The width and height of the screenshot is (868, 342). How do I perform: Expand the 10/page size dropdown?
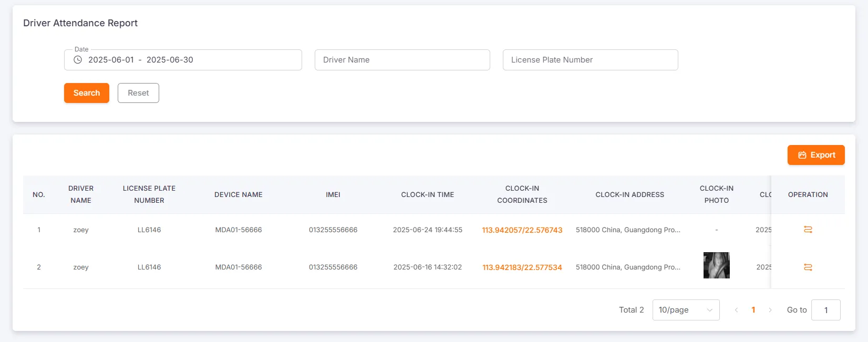tap(686, 310)
